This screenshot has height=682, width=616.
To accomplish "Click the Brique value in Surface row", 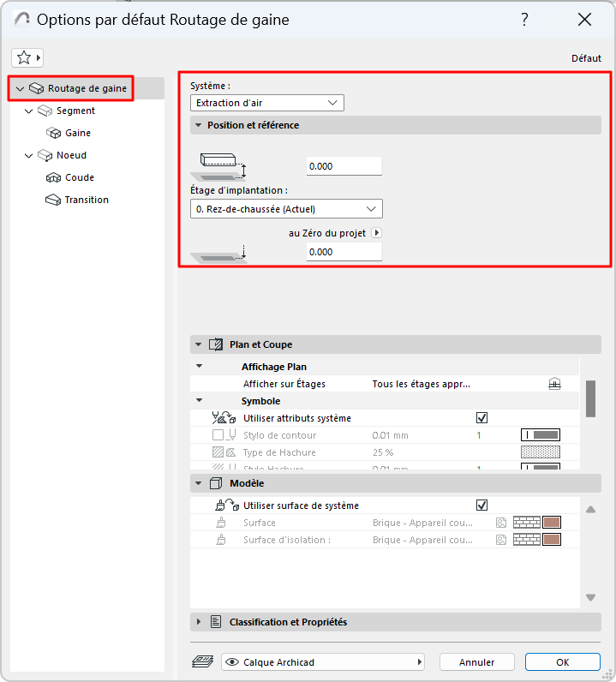I will (422, 523).
